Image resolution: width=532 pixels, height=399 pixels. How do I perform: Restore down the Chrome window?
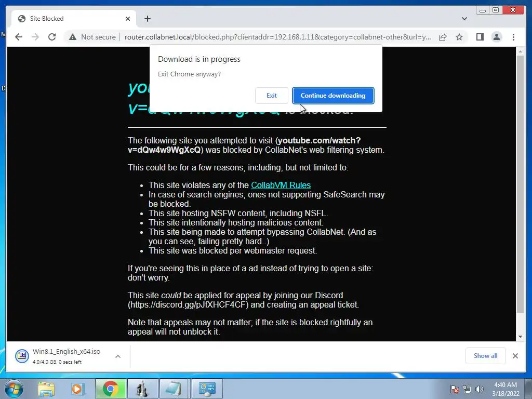(x=495, y=10)
